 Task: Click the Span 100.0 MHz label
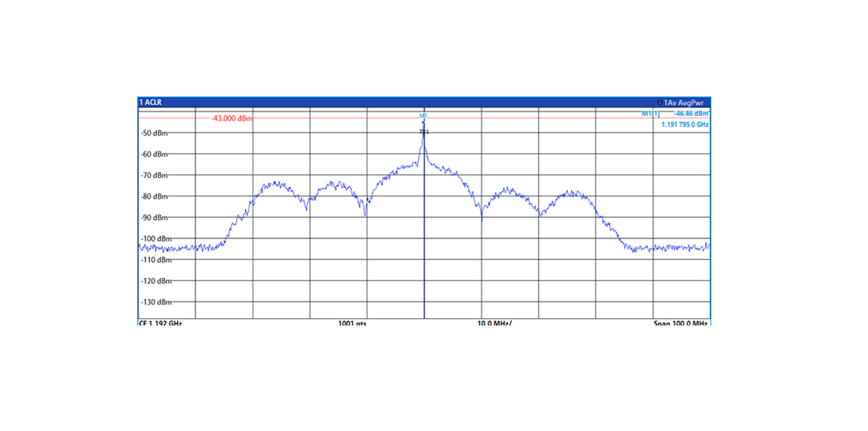click(x=681, y=323)
